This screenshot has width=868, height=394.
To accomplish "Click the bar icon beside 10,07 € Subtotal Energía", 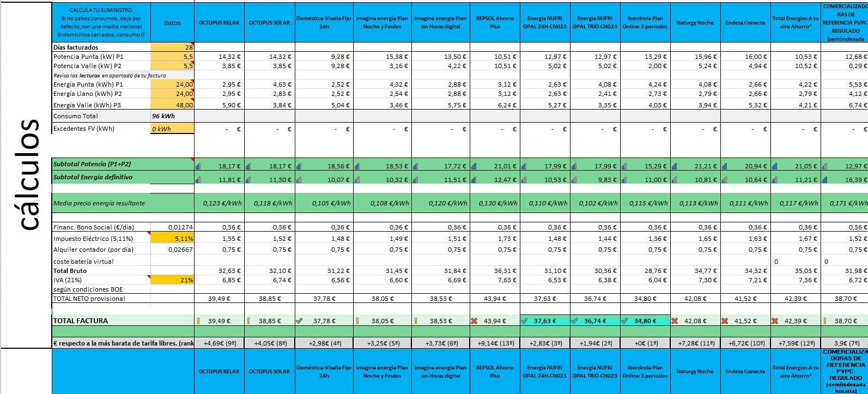I will [x=298, y=179].
